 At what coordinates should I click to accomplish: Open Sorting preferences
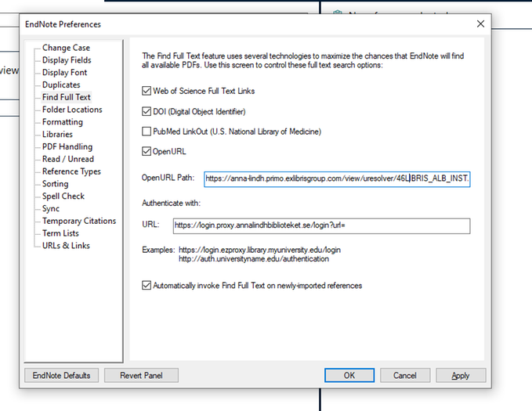[56, 184]
